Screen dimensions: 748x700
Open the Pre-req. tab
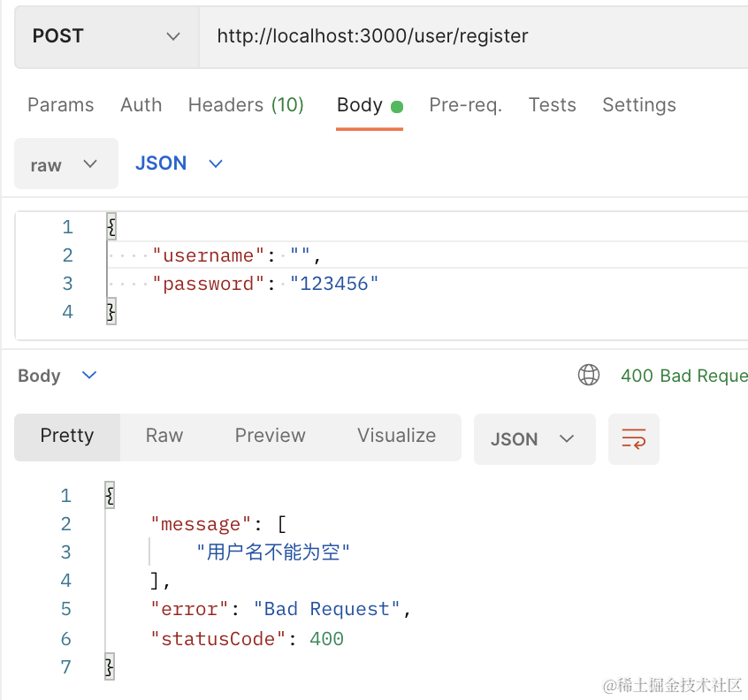click(466, 105)
